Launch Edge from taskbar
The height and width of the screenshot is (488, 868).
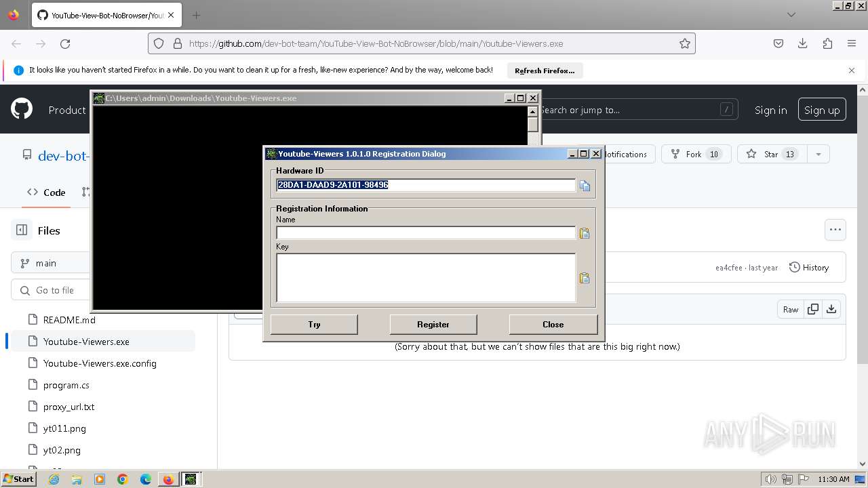[x=146, y=479]
